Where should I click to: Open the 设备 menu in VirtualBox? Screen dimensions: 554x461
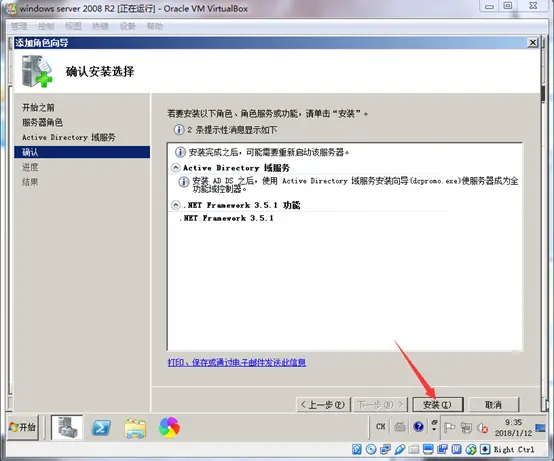point(128,26)
